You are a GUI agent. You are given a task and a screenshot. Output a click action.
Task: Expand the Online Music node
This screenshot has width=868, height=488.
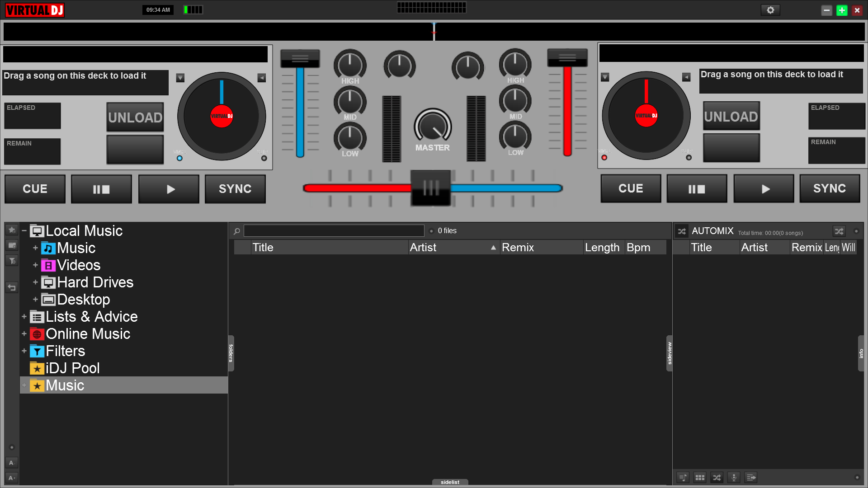[x=24, y=334]
